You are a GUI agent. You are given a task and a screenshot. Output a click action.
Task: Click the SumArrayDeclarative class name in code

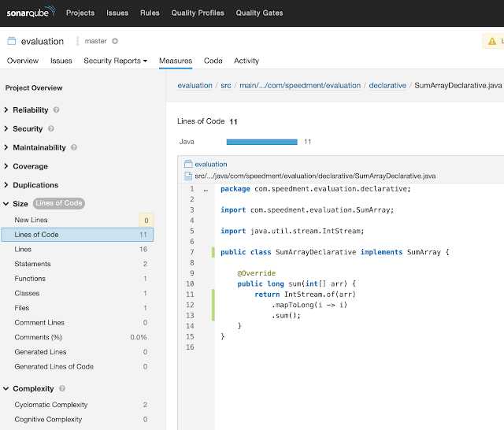pyautogui.click(x=316, y=252)
